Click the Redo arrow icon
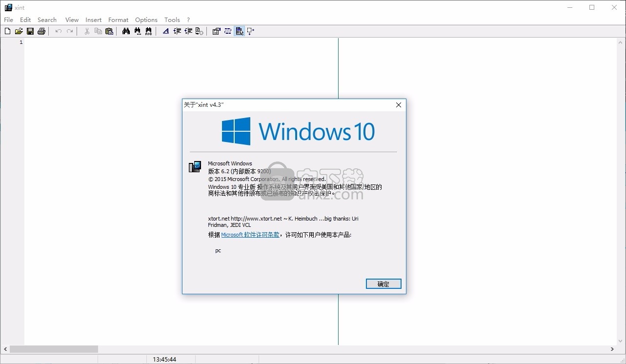The width and height of the screenshot is (626, 364). (x=70, y=31)
